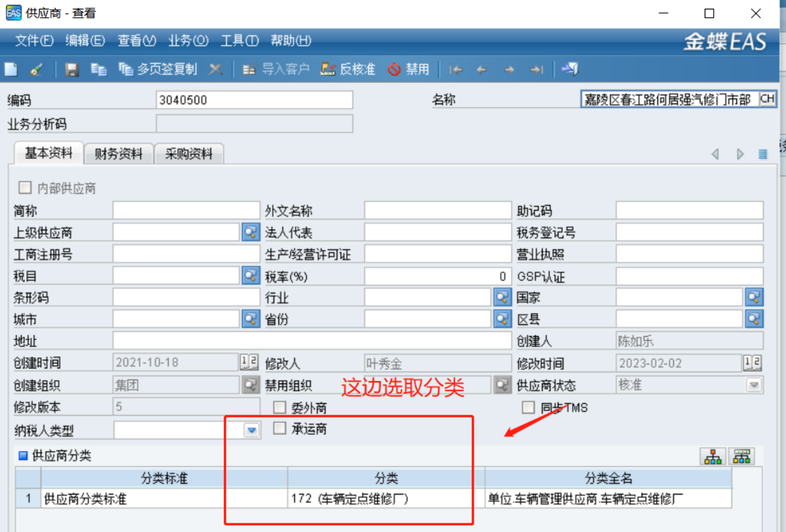Select the 采购资料 tab

[188, 154]
